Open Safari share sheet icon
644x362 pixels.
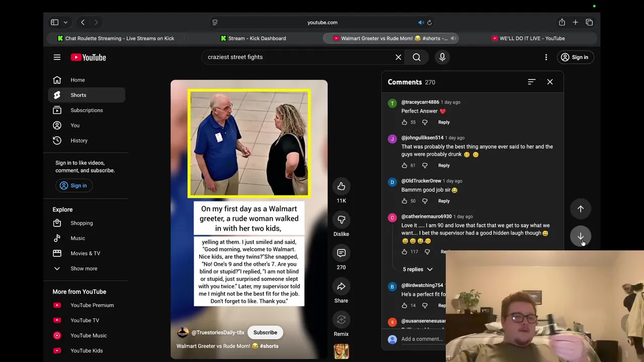[x=562, y=23]
